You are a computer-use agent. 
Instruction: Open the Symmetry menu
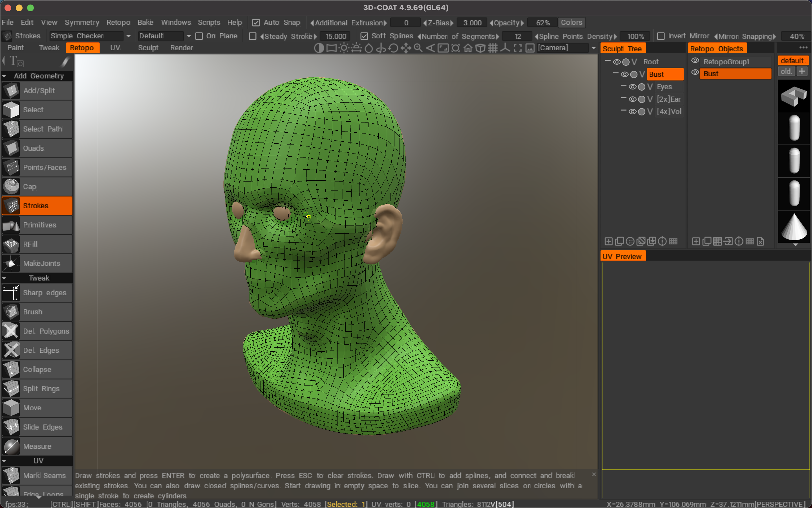[82, 23]
